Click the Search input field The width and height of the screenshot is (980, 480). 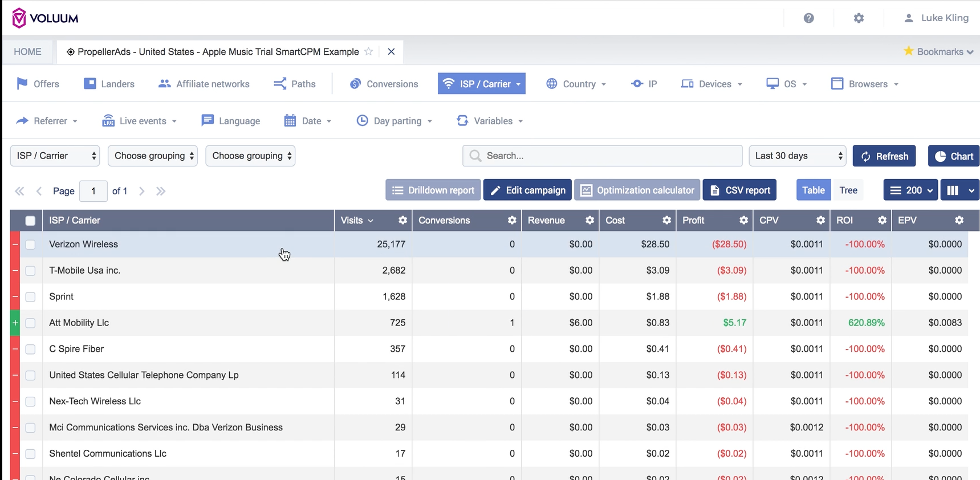coord(603,156)
